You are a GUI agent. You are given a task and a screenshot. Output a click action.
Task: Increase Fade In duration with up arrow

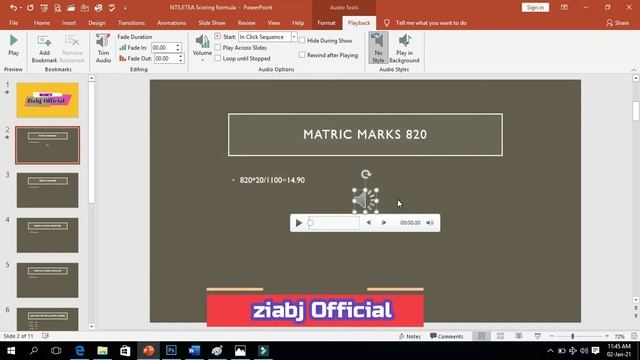pyautogui.click(x=178, y=45)
